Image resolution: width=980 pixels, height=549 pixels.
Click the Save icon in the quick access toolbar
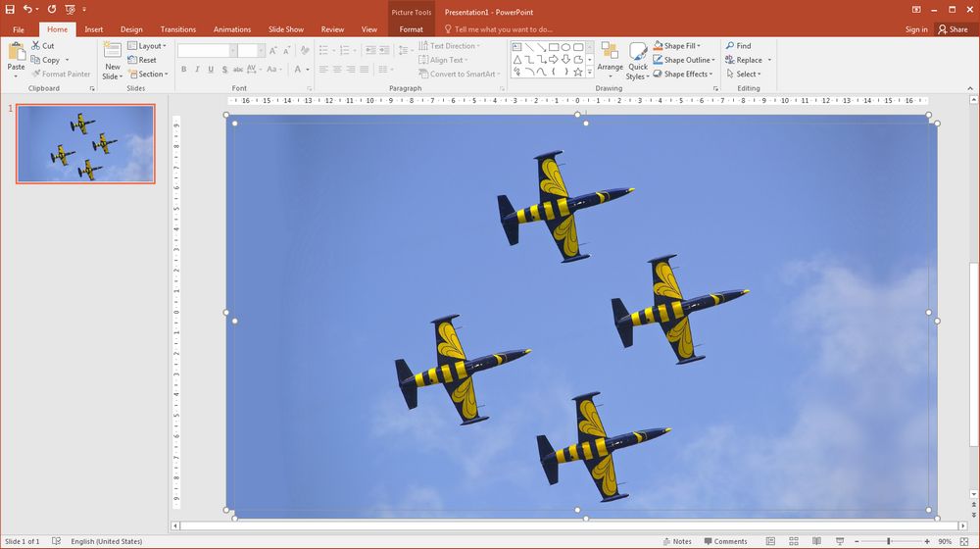coord(10,10)
